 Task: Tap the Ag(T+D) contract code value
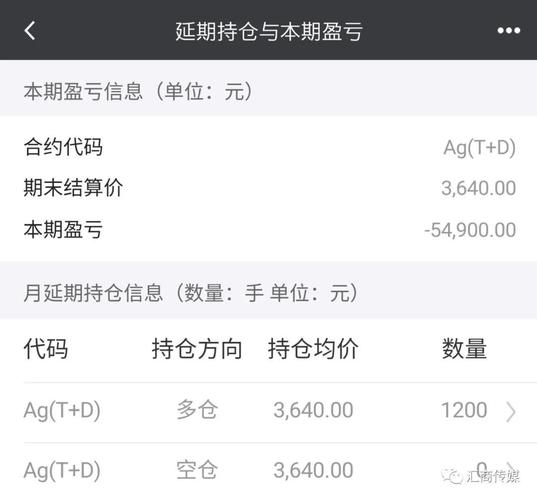click(479, 148)
